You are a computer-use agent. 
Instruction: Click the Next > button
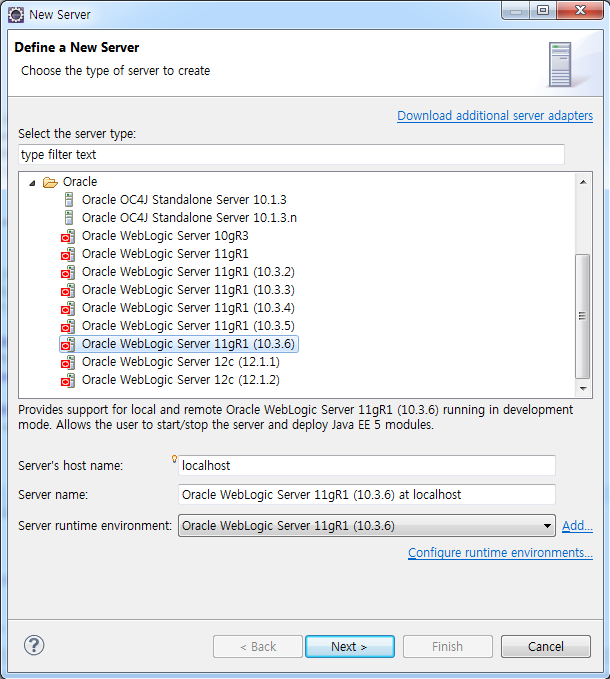coord(350,647)
